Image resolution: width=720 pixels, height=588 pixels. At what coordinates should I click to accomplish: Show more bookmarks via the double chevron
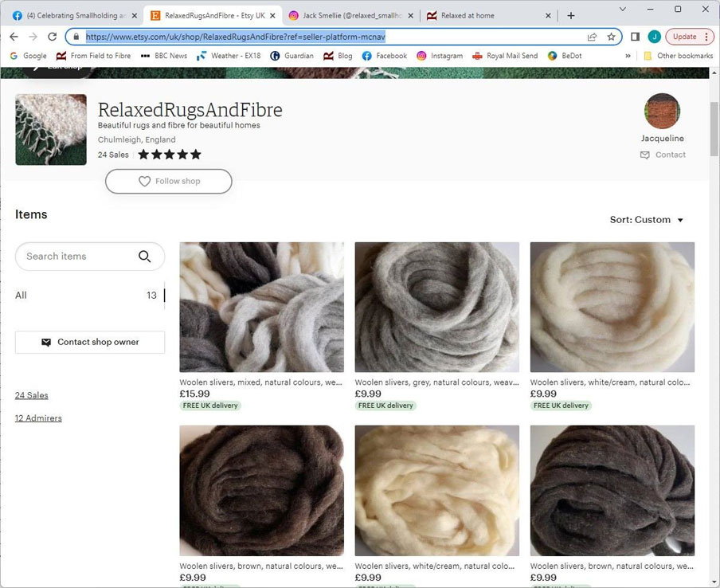tap(628, 56)
